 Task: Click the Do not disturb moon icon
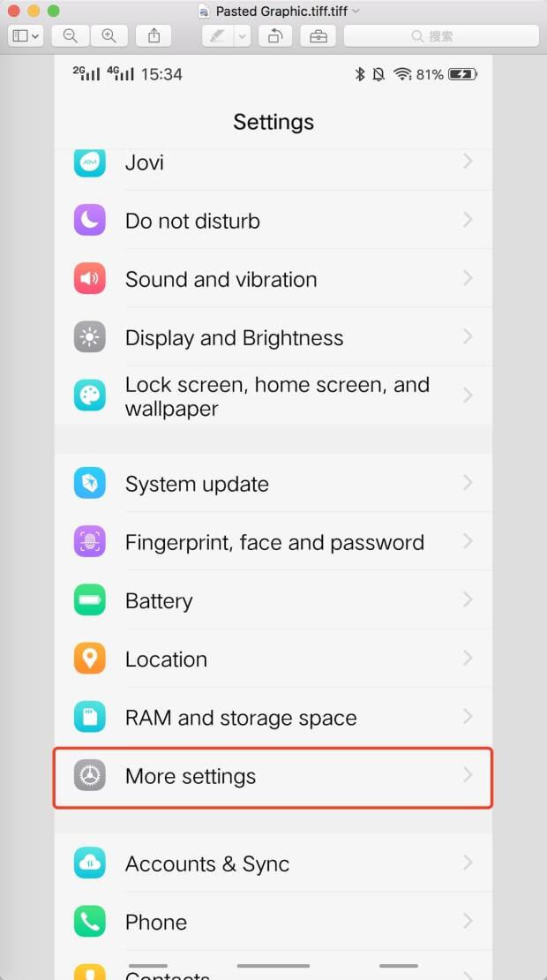[x=90, y=220]
